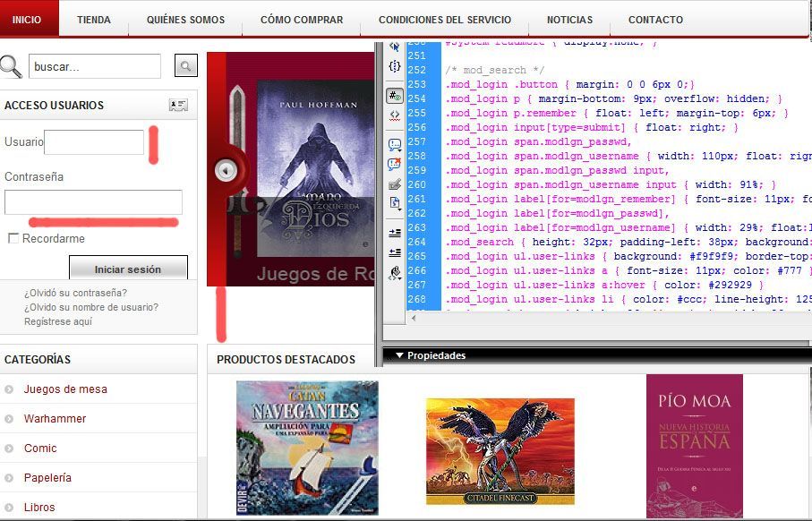Open the NOTICIAS menu item
Image resolution: width=812 pixels, height=521 pixels.
pos(569,20)
